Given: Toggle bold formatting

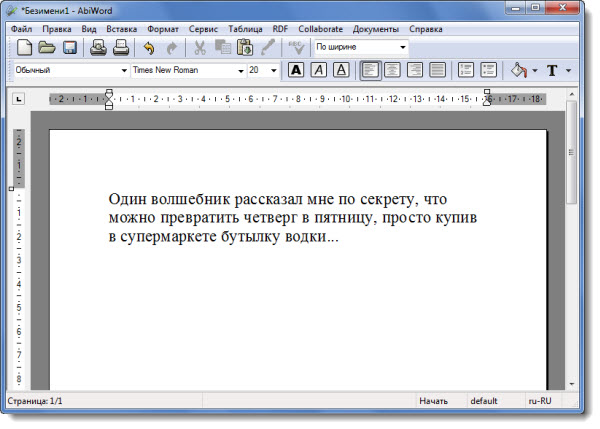Looking at the screenshot, I should [x=296, y=70].
